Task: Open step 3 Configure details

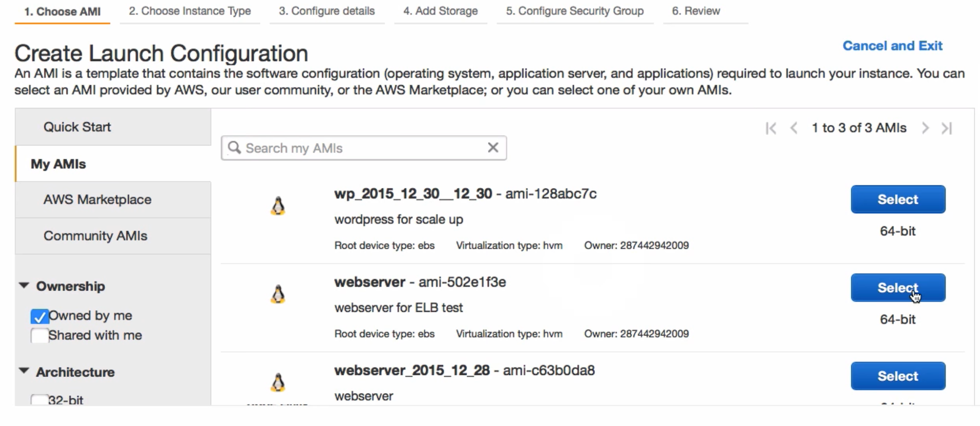Action: click(327, 11)
